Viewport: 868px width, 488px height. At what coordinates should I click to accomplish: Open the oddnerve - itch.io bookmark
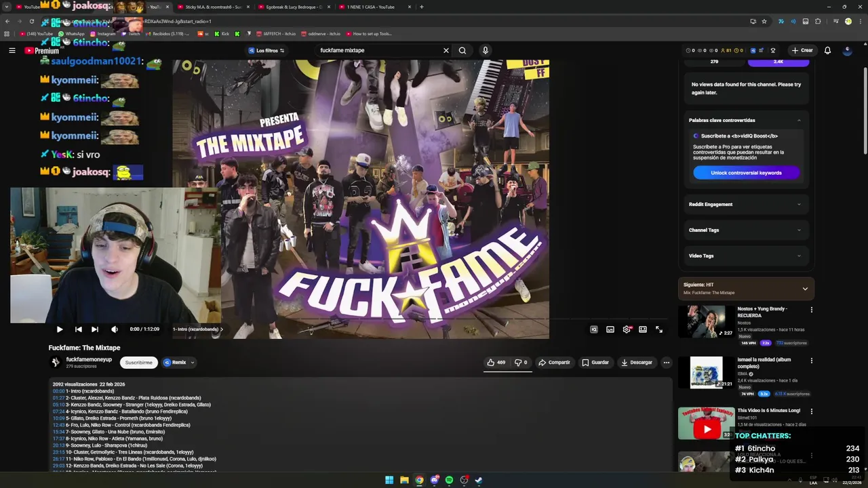pyautogui.click(x=321, y=33)
